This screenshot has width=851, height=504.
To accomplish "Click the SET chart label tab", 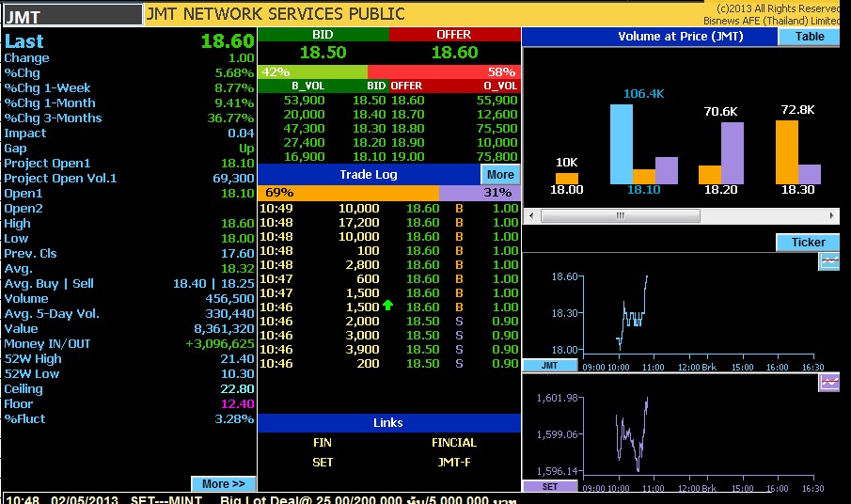I will pyautogui.click(x=549, y=487).
